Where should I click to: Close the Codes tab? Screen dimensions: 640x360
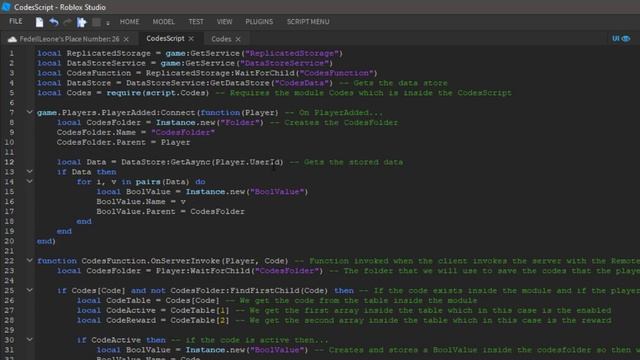(238, 39)
